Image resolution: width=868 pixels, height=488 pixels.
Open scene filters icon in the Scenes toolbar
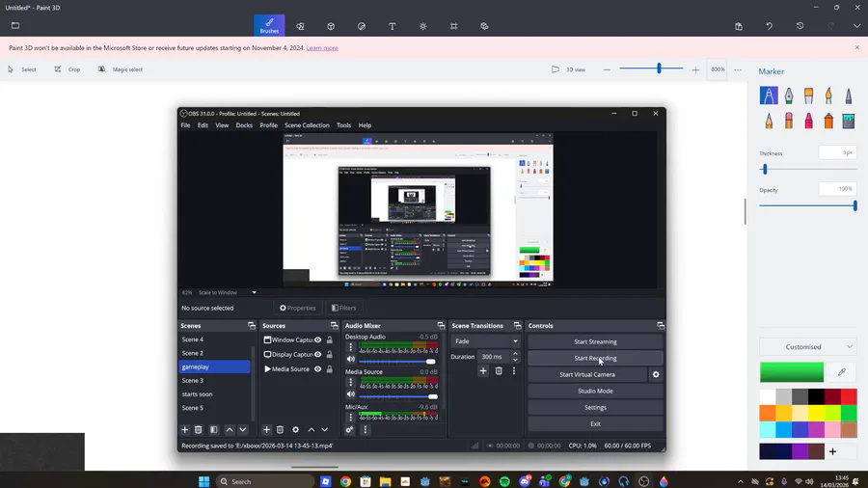pos(214,430)
